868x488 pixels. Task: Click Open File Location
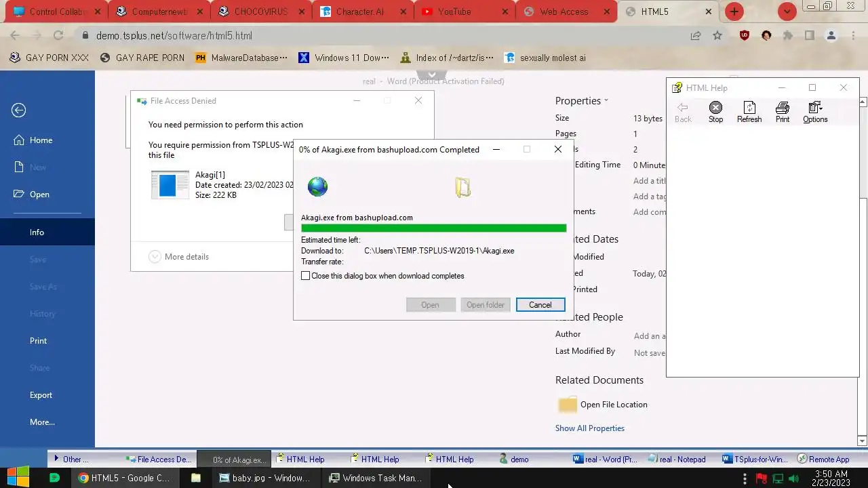click(x=603, y=405)
